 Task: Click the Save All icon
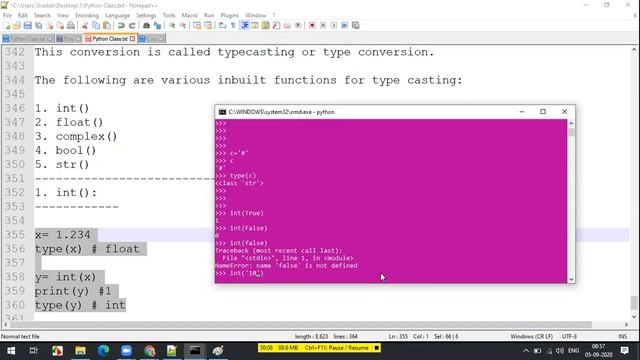click(x=38, y=26)
